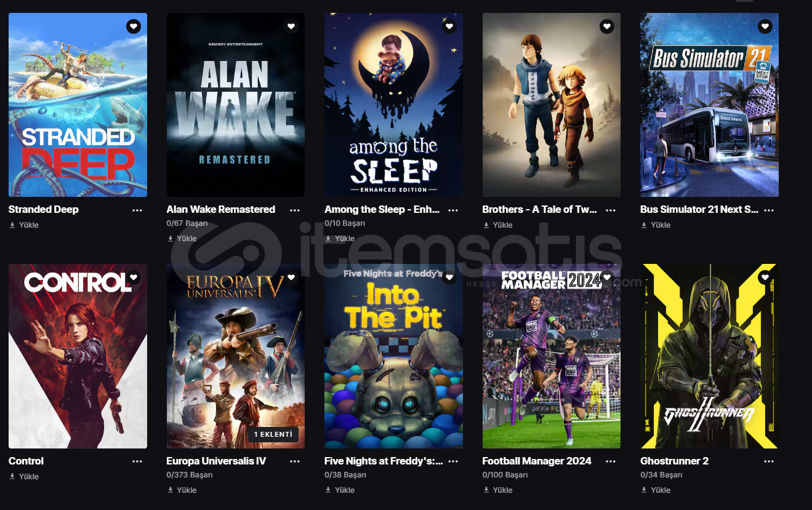Open the Among the Sleep cover thumbnail
Image resolution: width=812 pixels, height=510 pixels.
pos(393,105)
